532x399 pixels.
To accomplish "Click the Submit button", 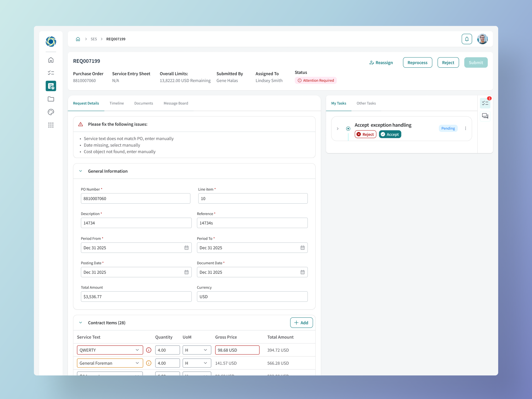I will pos(476,63).
